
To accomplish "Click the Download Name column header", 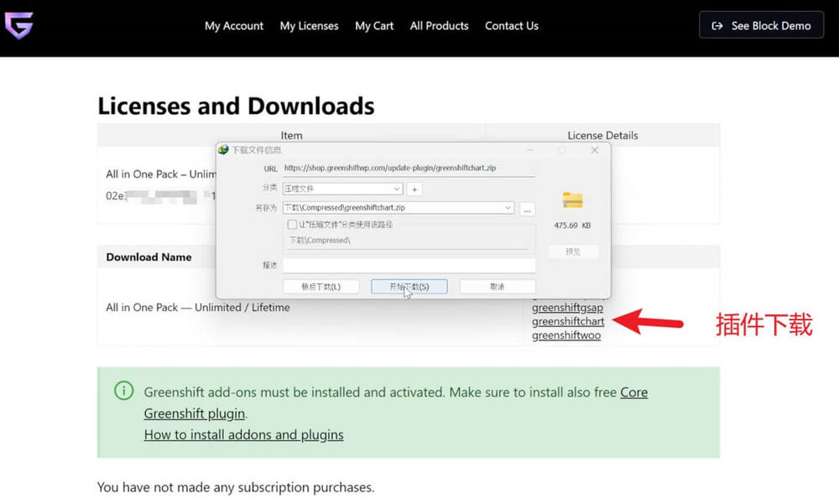I will click(x=149, y=257).
